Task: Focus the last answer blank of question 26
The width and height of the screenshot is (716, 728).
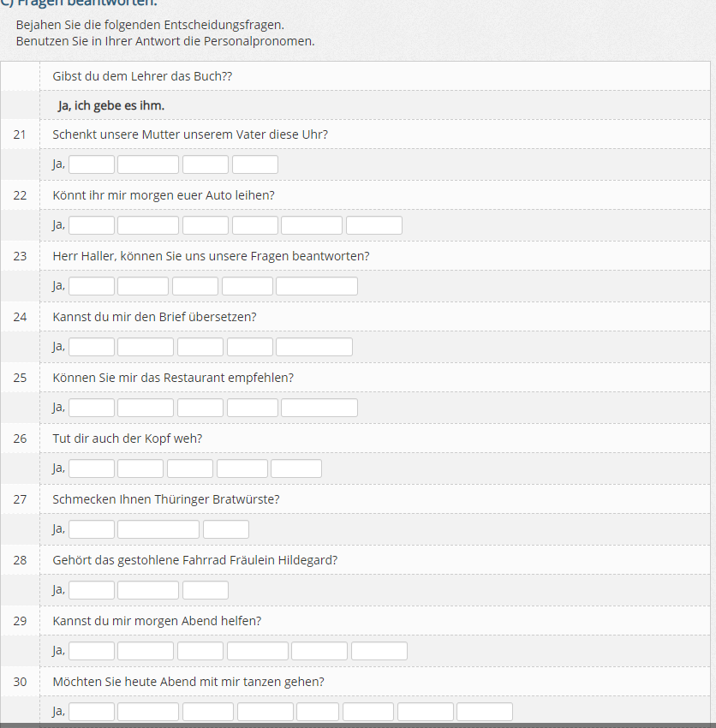Action: (296, 468)
